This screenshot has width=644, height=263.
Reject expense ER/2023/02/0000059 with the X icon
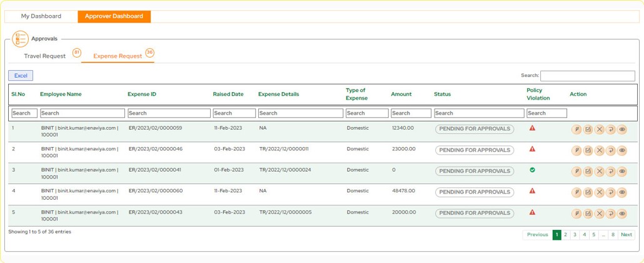tap(599, 129)
